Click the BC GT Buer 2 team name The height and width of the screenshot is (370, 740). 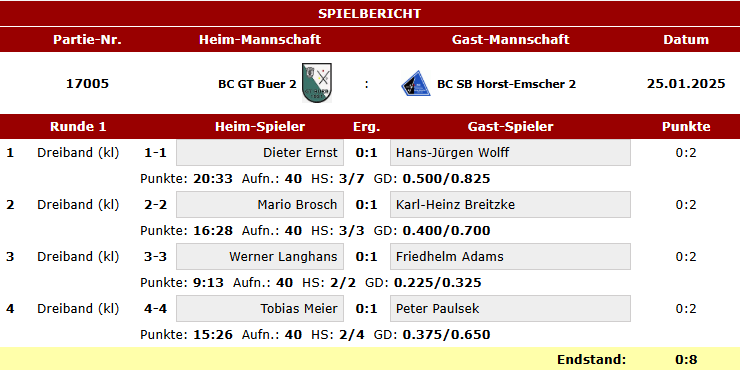pos(257,84)
